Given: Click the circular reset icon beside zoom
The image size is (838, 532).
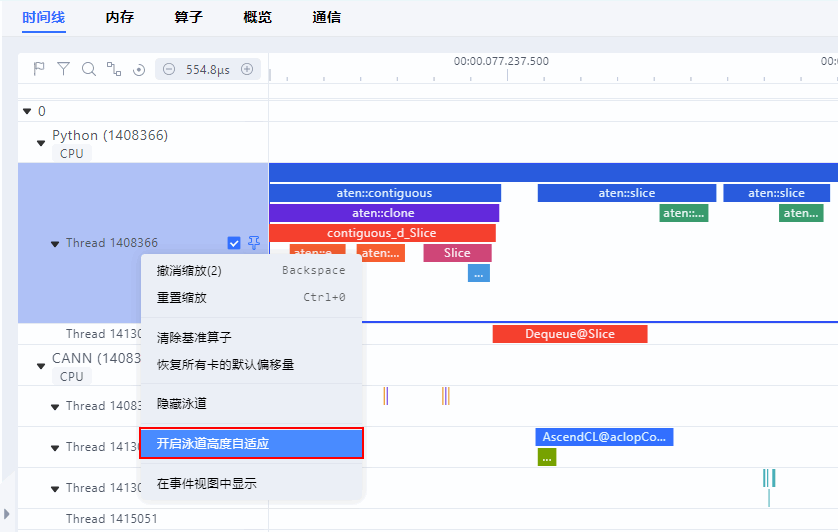Looking at the screenshot, I should (139, 70).
